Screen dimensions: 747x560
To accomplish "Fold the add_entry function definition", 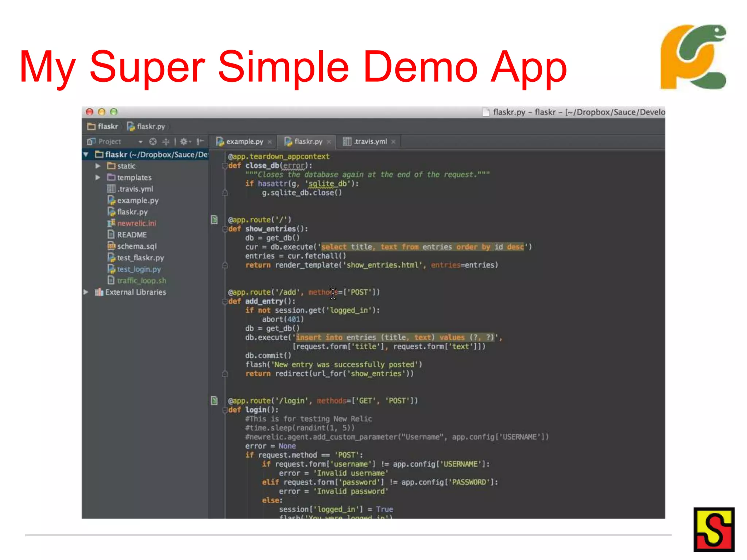I will click(x=225, y=302).
